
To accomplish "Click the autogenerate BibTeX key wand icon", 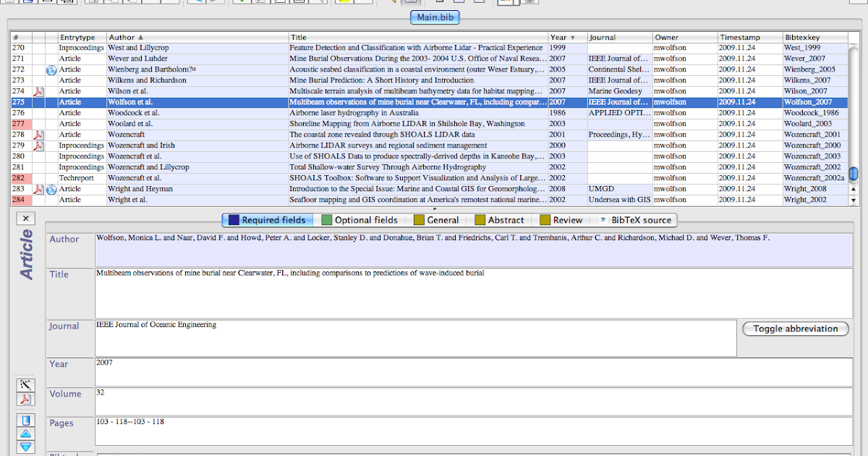I will [25, 384].
